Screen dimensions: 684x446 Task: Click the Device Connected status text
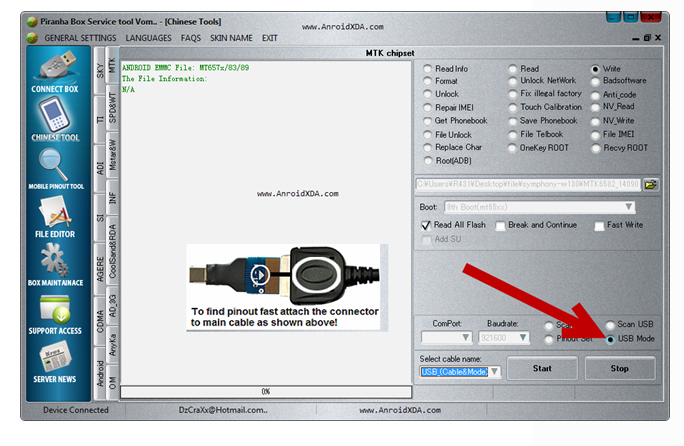75,410
